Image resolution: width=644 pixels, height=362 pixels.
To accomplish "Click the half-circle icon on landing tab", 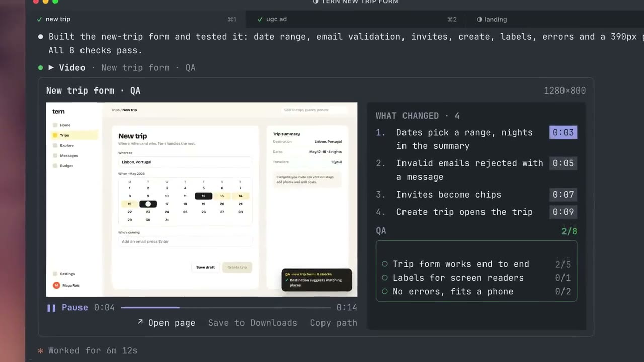I will coord(479,19).
